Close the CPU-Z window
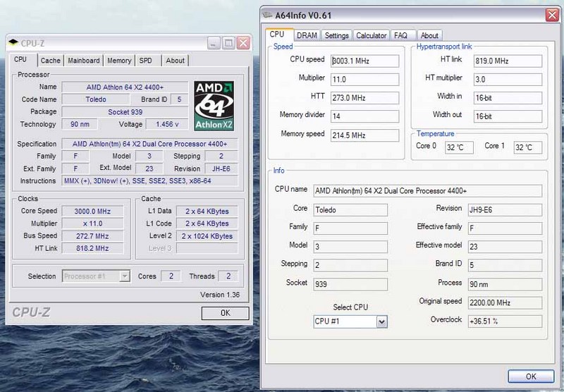The image size is (564, 392). 243,43
